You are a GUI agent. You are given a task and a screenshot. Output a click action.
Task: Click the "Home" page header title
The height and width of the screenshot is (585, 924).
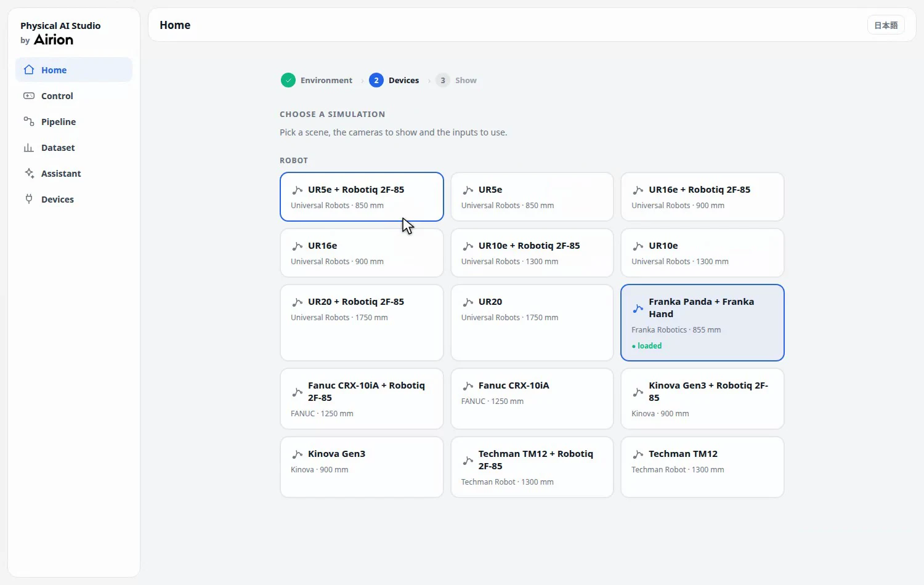point(175,25)
